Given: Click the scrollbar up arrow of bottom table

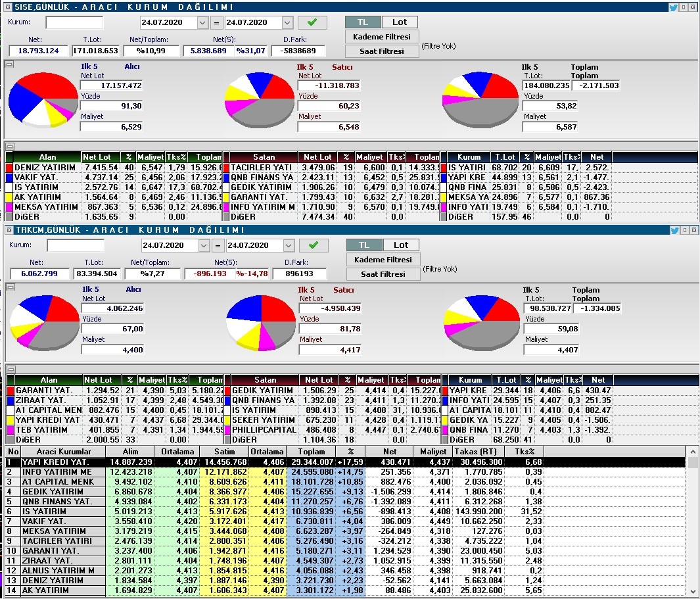Looking at the screenshot, I should tap(692, 452).
